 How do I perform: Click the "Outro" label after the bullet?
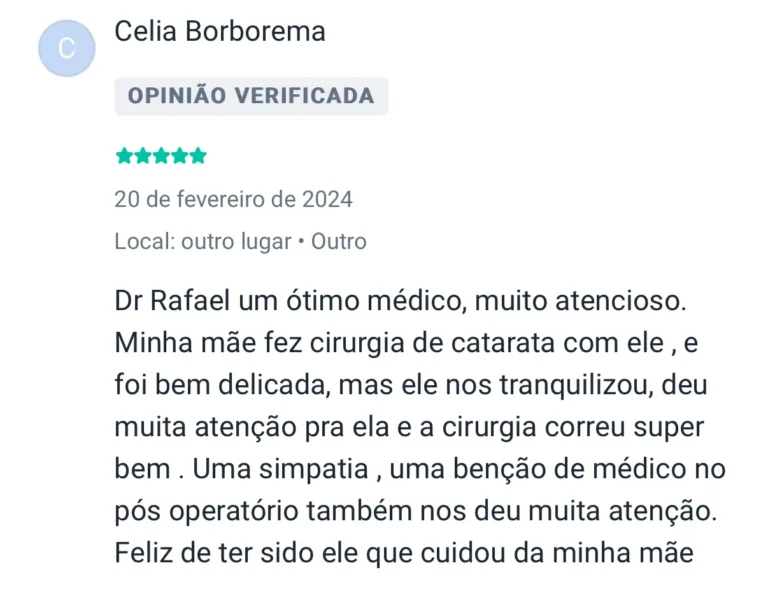pyautogui.click(x=339, y=241)
